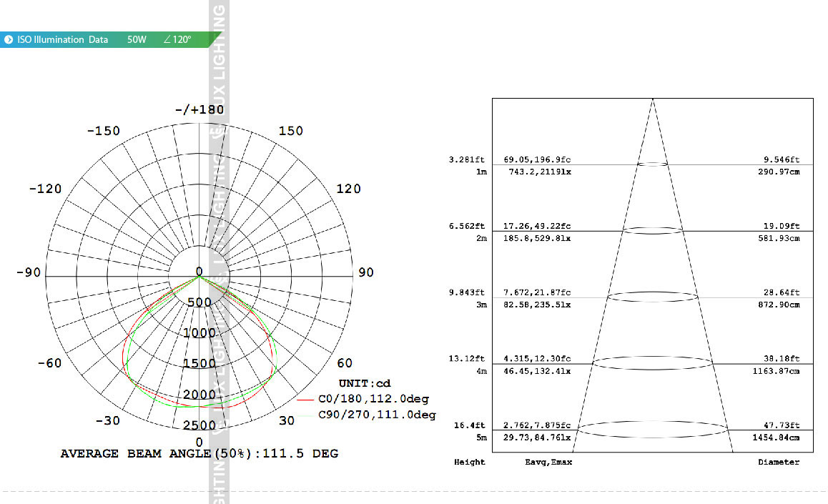828x504 pixels.
Task: Click the 185.8,529.8lx illuminance value
Action: pyautogui.click(x=537, y=239)
